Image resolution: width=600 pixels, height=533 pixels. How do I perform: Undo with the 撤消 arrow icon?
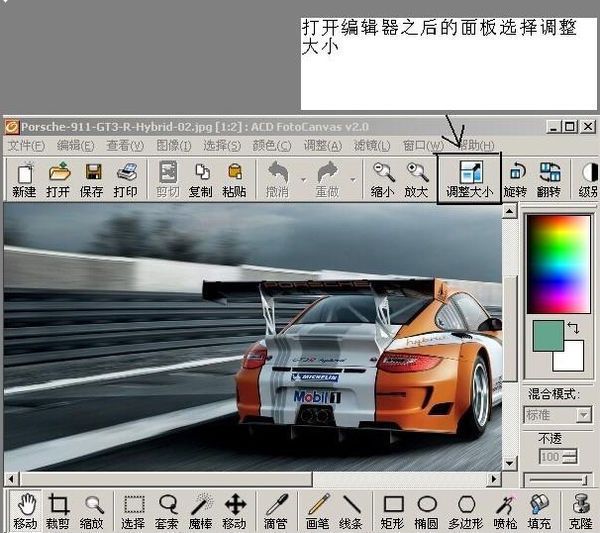click(x=277, y=179)
